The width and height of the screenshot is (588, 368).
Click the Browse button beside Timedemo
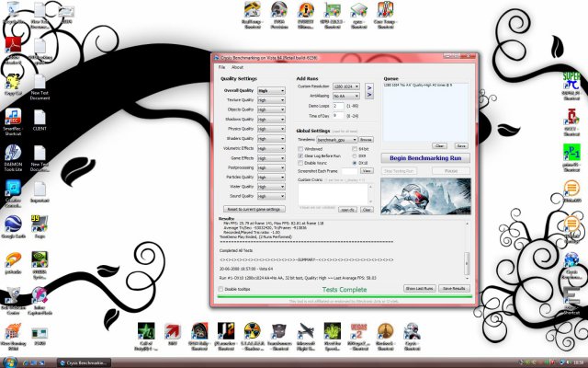point(366,140)
